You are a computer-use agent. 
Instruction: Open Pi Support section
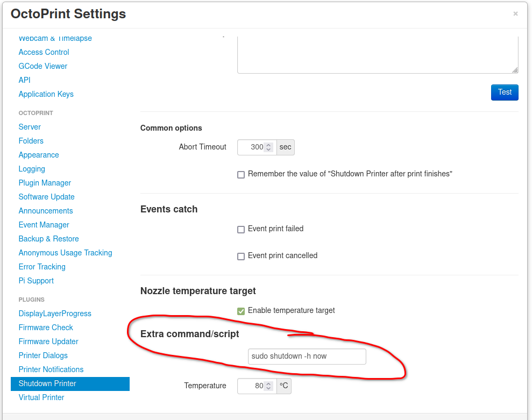tap(36, 281)
